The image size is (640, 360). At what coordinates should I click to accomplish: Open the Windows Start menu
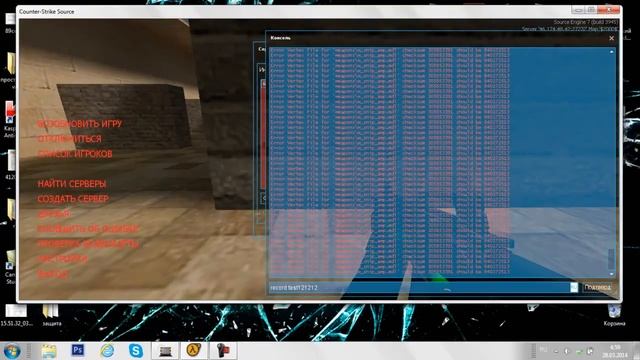click(x=11, y=351)
